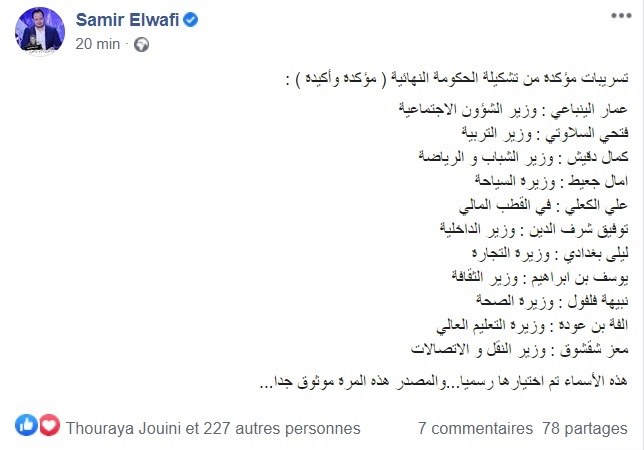Image resolution: width=644 pixels, height=450 pixels.
Task: Open Samir Elwafi profile picture
Action: click(40, 31)
